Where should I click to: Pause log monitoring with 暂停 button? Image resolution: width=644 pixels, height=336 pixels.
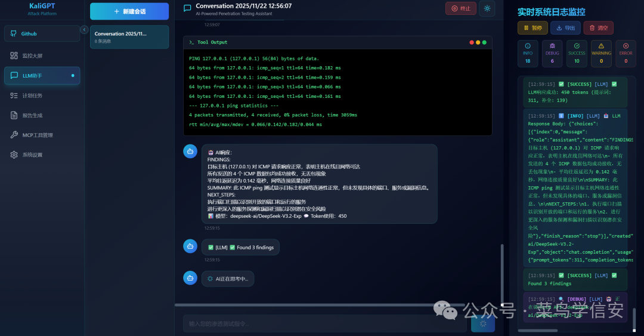coord(532,27)
